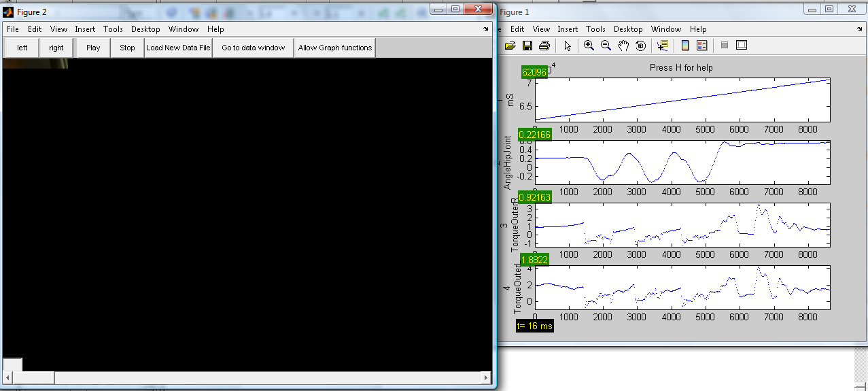Open the Insert menu in Figure 1

(x=568, y=29)
